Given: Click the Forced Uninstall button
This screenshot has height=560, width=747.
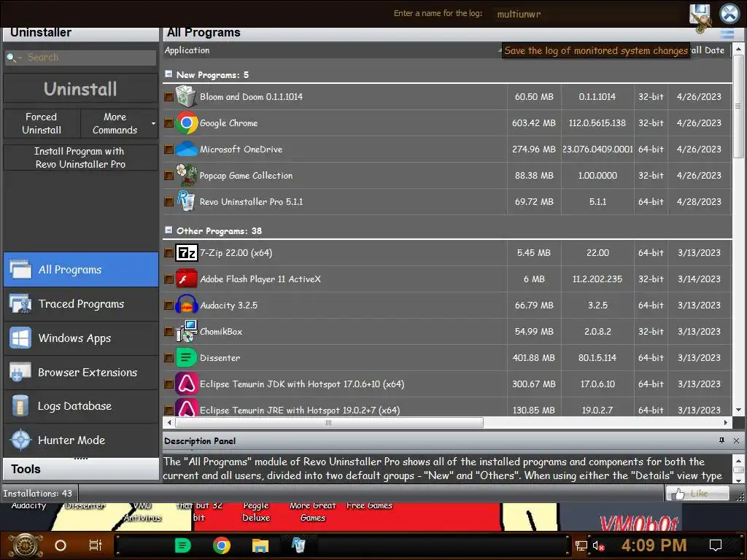Looking at the screenshot, I should (x=42, y=123).
